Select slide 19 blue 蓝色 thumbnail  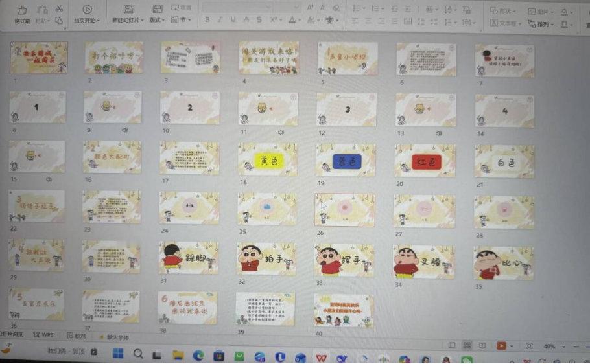point(346,160)
